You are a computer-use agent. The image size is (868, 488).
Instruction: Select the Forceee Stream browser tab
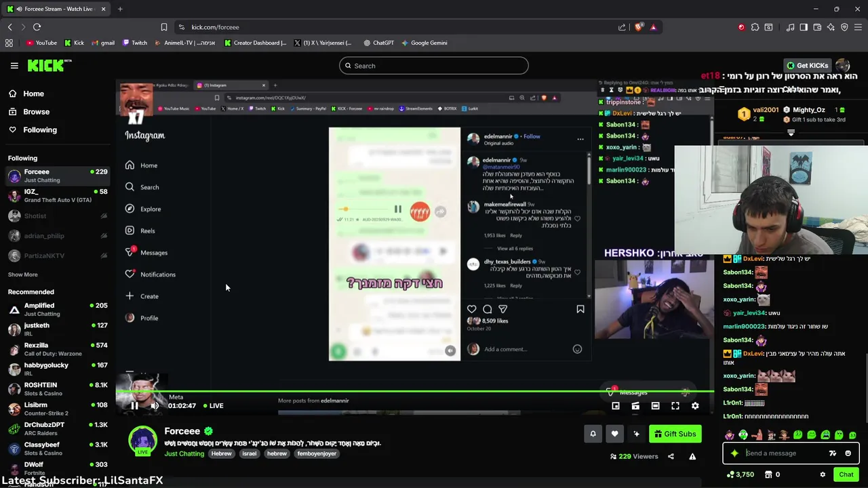57,9
